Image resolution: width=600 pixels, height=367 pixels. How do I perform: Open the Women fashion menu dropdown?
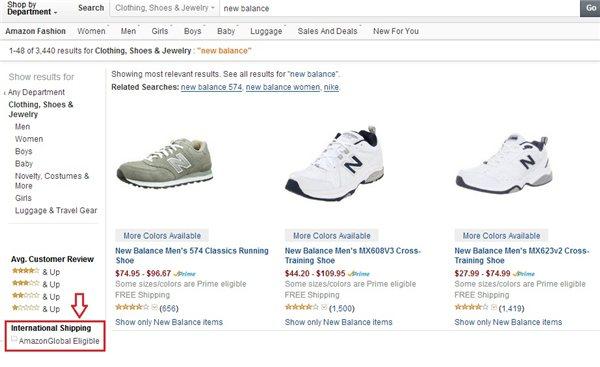click(x=91, y=31)
